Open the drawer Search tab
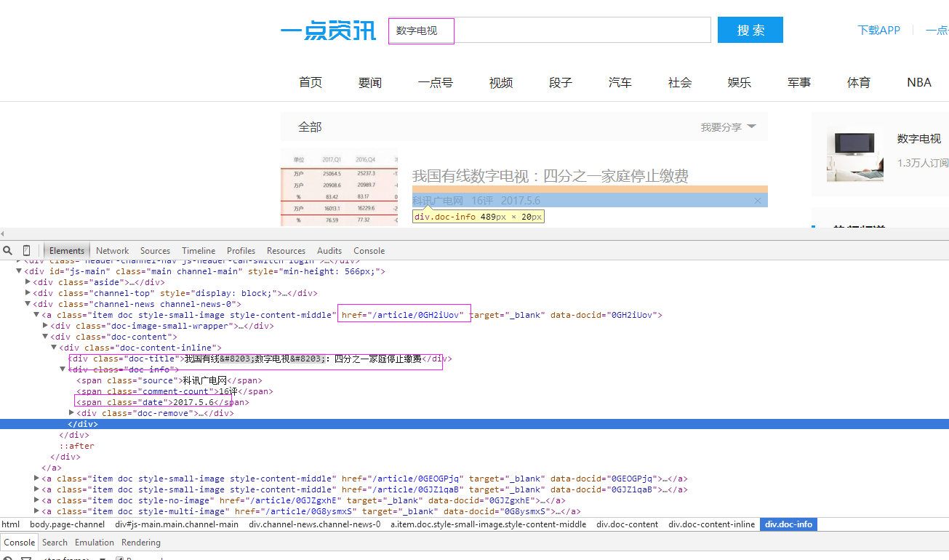 [x=55, y=543]
